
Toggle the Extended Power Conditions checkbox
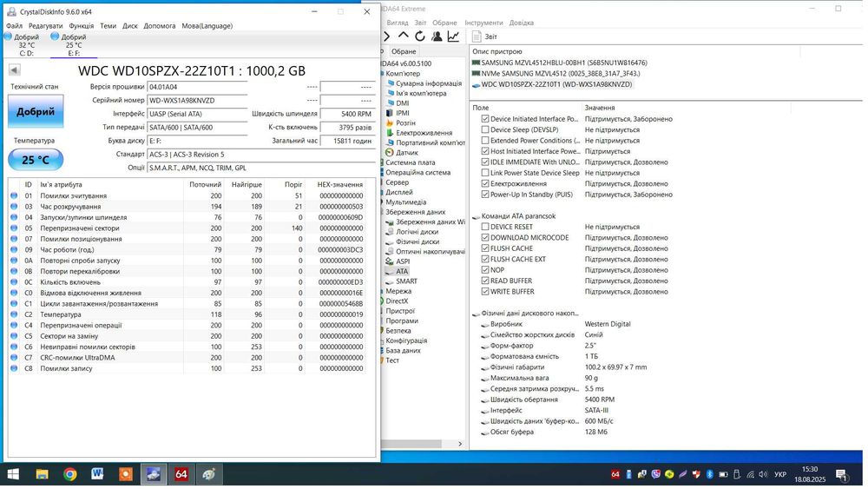[x=485, y=141]
